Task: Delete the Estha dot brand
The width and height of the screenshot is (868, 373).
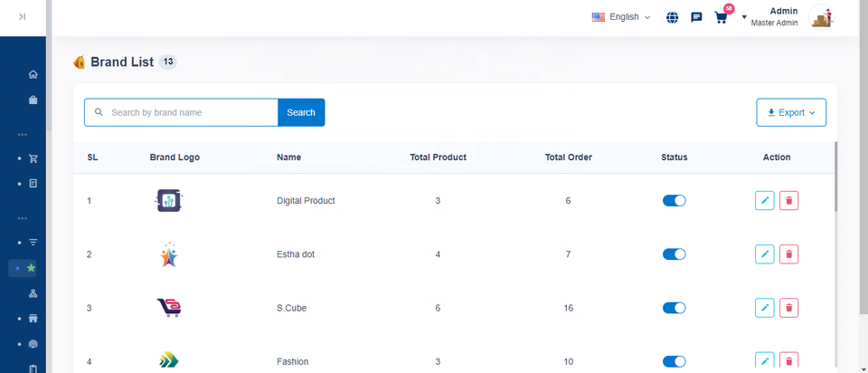Action: pyautogui.click(x=788, y=254)
